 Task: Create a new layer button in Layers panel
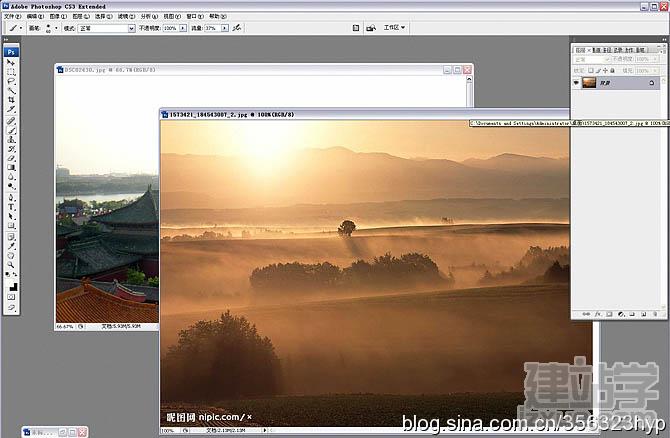[644, 315]
